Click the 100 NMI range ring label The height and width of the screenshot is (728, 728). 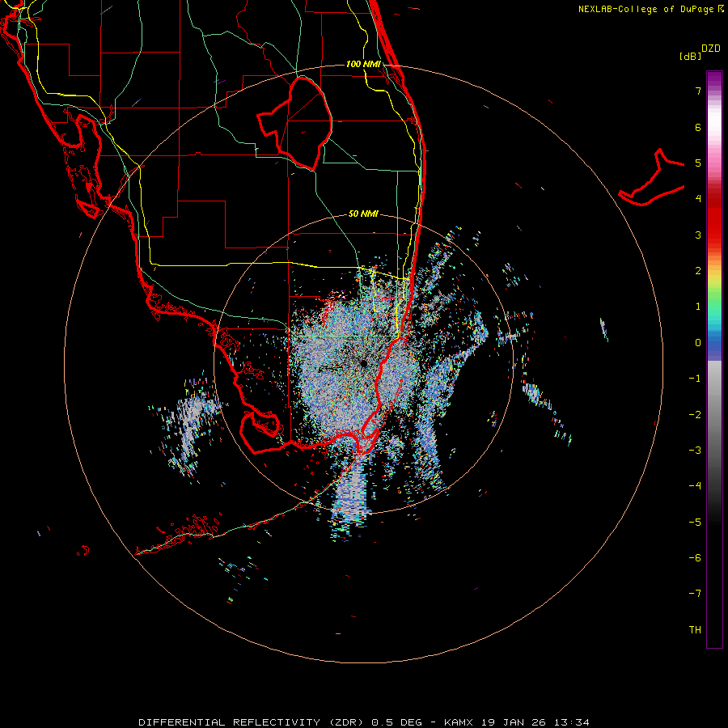(x=363, y=64)
